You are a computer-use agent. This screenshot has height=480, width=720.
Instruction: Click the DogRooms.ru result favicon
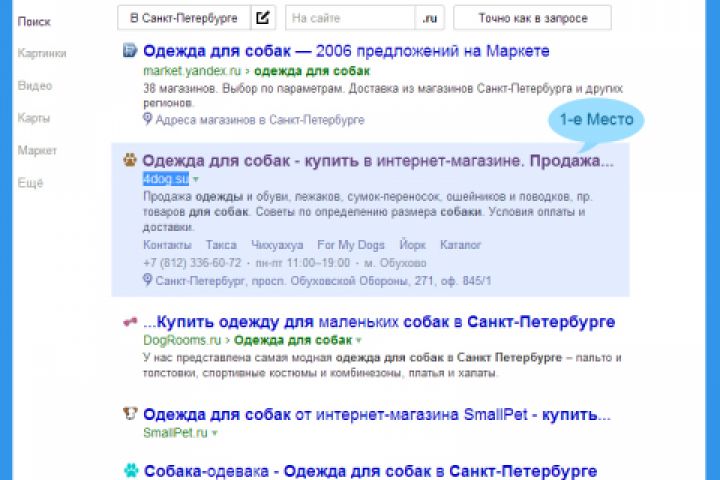pos(130,322)
